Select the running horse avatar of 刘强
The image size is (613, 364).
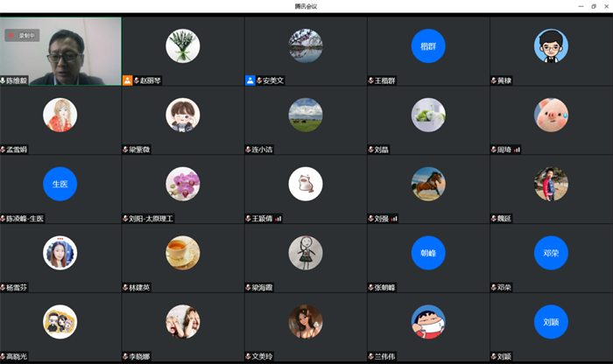coord(428,184)
